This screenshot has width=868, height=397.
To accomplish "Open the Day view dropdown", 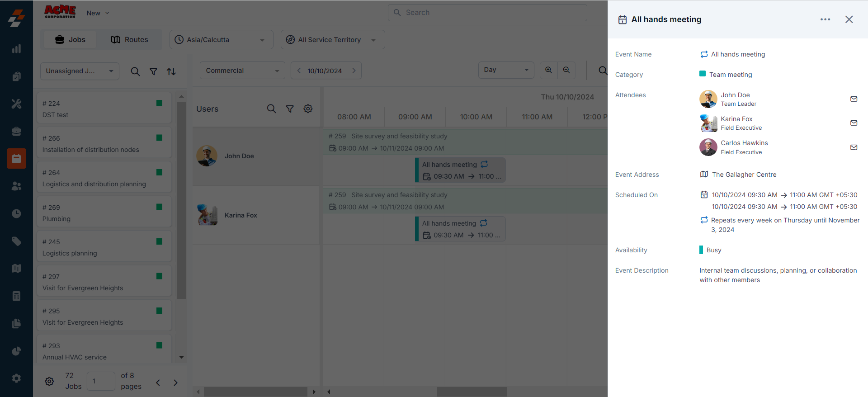I will point(506,70).
